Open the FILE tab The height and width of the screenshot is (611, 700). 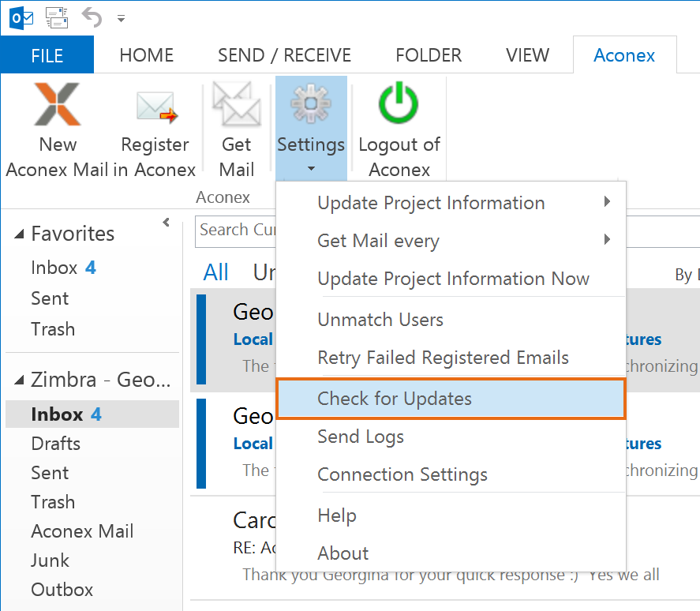[x=47, y=55]
